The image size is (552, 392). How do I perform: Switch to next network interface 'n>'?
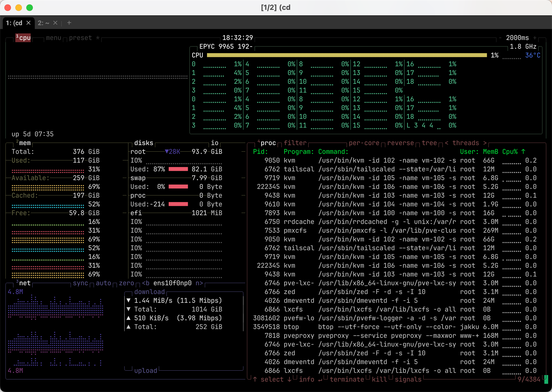(x=199, y=283)
